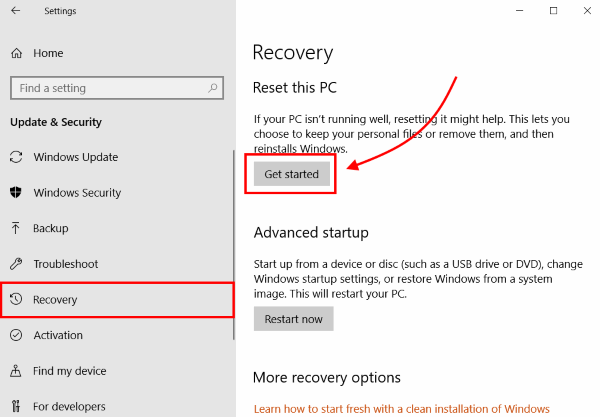Open the Windows Update section
Viewport: 600px width, 417px height.
pyautogui.click(x=75, y=157)
